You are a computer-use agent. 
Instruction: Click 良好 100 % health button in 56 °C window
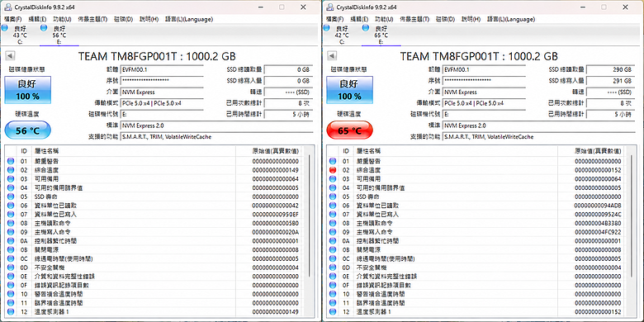pos(28,89)
